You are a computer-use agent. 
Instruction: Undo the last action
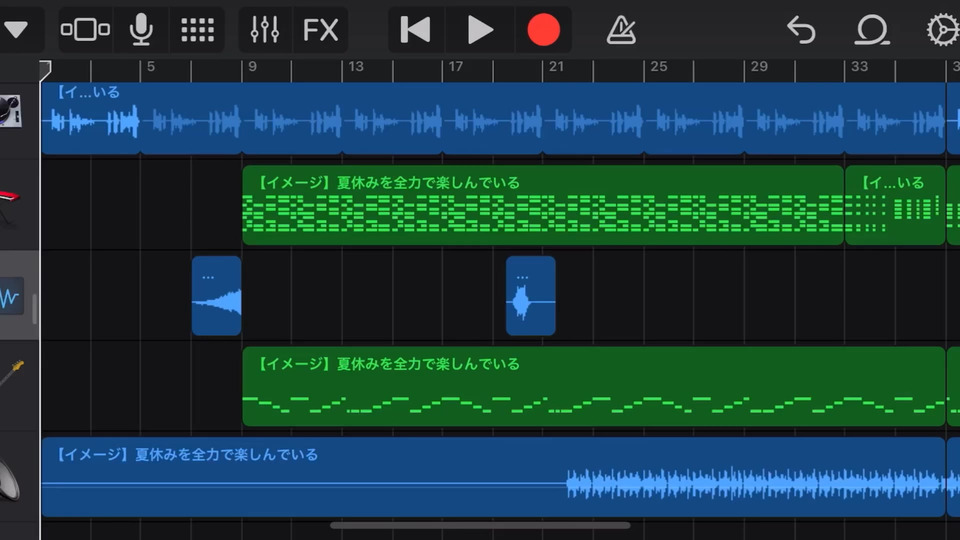(801, 29)
